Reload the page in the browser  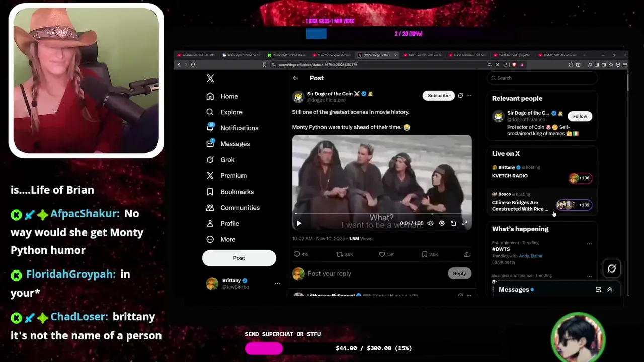[x=193, y=64]
